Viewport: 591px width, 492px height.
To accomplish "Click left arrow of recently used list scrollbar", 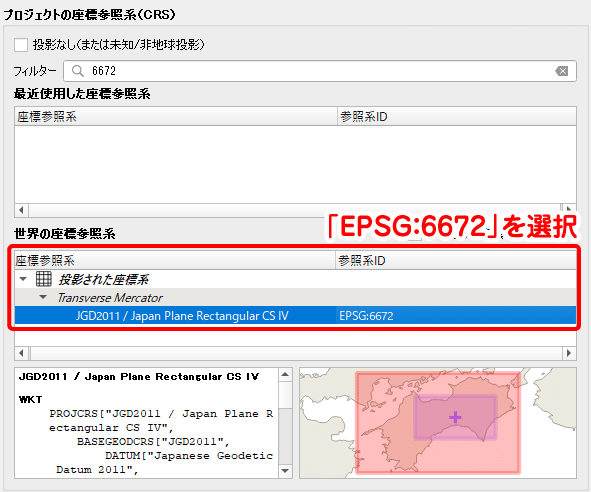I will [x=21, y=210].
